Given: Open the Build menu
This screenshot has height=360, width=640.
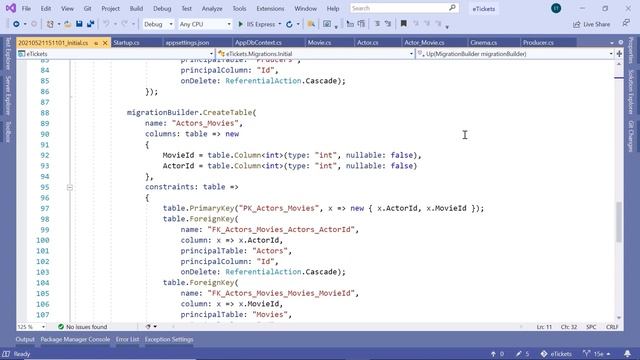Looking at the screenshot, I should click(136, 8).
